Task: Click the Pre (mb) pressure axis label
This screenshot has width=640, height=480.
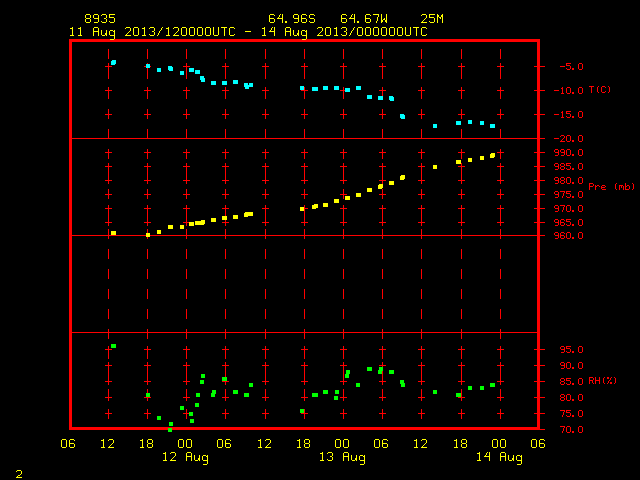Action: [x=611, y=187]
